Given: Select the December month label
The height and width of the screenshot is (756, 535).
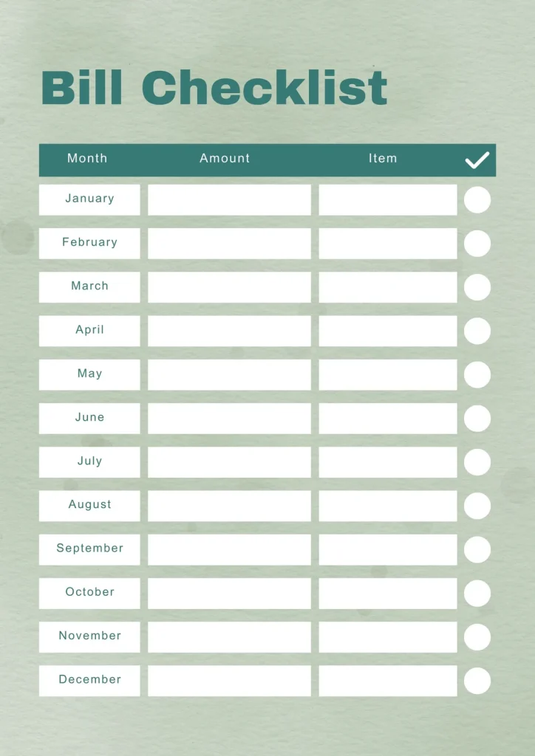Looking at the screenshot, I should 89,679.
